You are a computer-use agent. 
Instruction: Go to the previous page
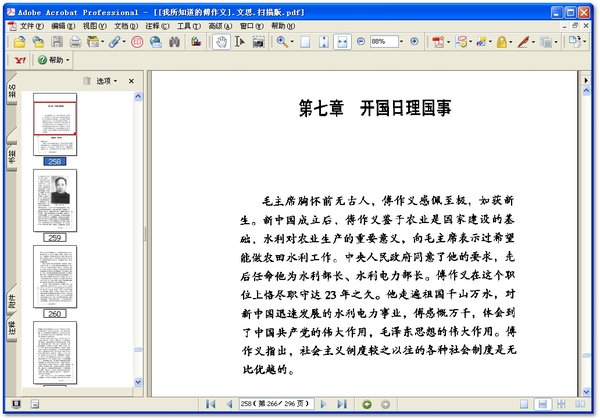coord(230,404)
